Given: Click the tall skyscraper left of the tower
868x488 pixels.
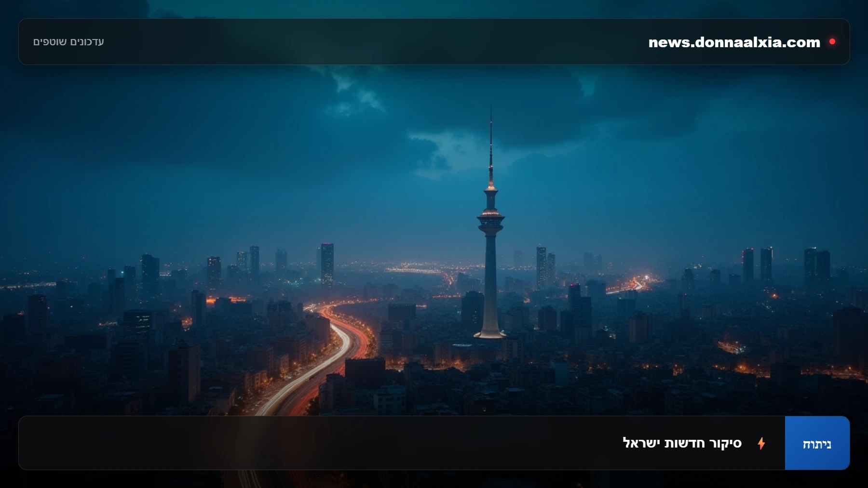Looking at the screenshot, I should [327, 264].
